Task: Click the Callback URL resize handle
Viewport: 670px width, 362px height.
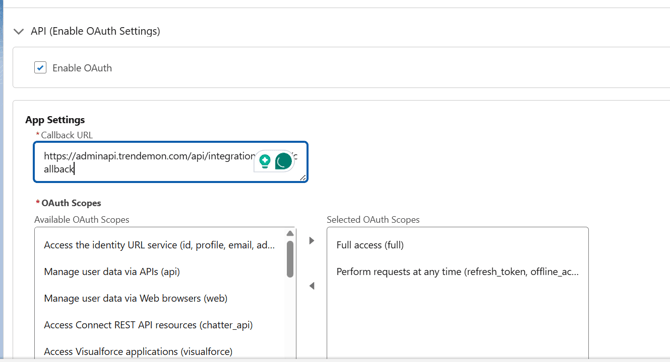Action: click(303, 178)
